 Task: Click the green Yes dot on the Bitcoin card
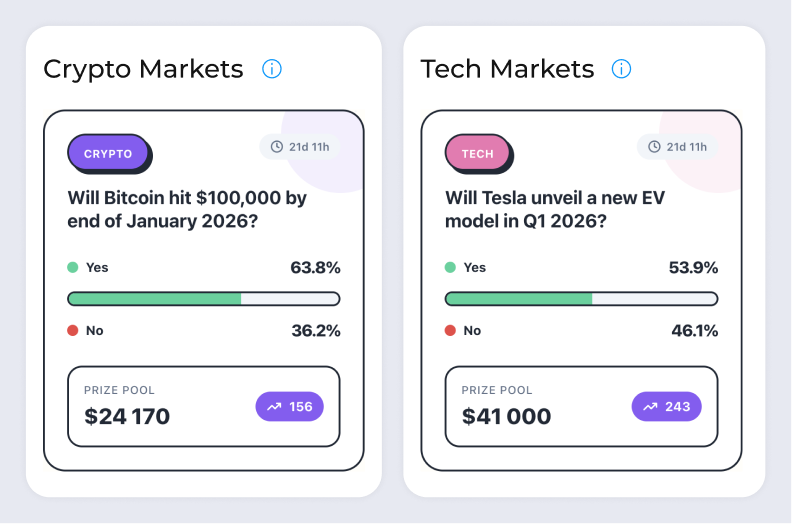pyautogui.click(x=72, y=267)
